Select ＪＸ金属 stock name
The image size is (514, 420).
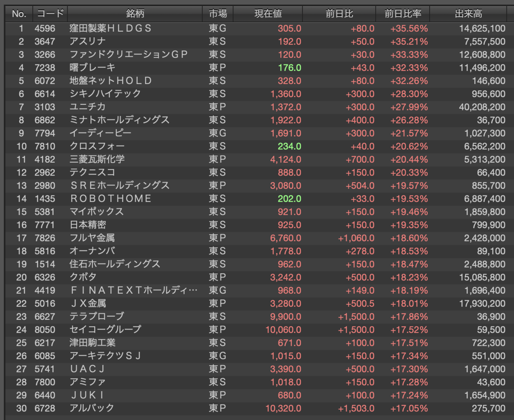coord(88,303)
